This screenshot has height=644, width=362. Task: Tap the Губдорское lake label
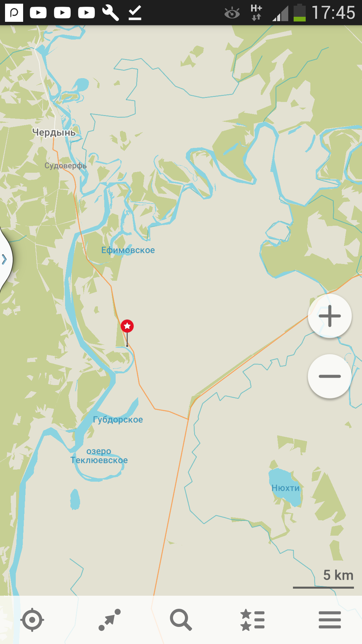(x=118, y=420)
